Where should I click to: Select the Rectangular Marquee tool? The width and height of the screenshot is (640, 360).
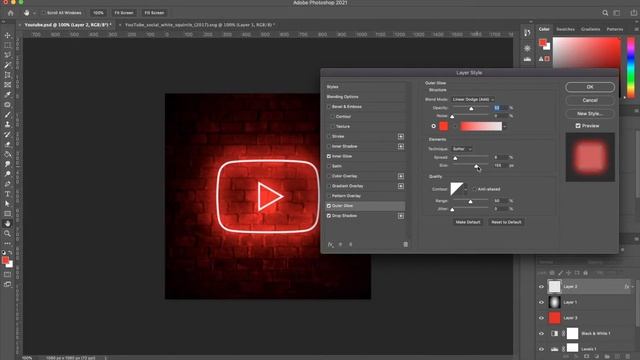click(x=7, y=45)
